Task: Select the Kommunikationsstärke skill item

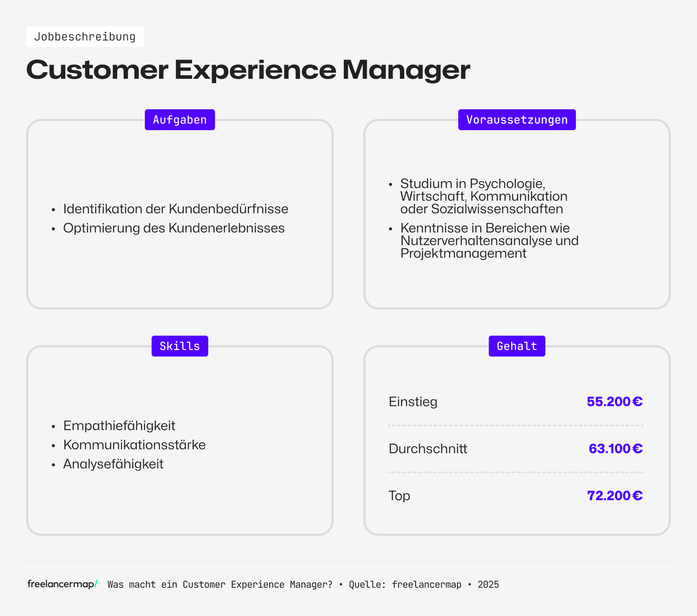Action: point(134,445)
